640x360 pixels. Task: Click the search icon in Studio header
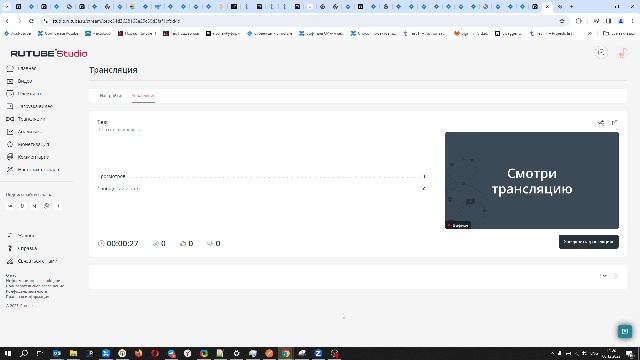point(601,53)
